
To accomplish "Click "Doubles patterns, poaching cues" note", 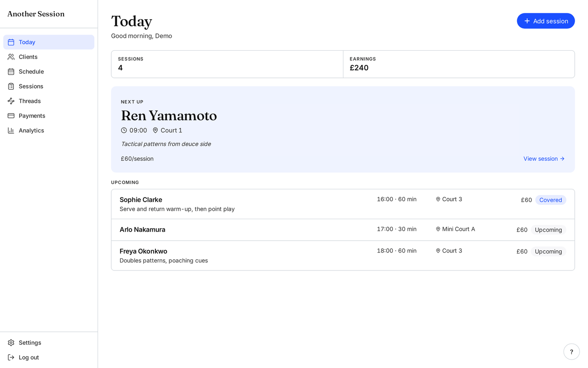I will tap(164, 261).
